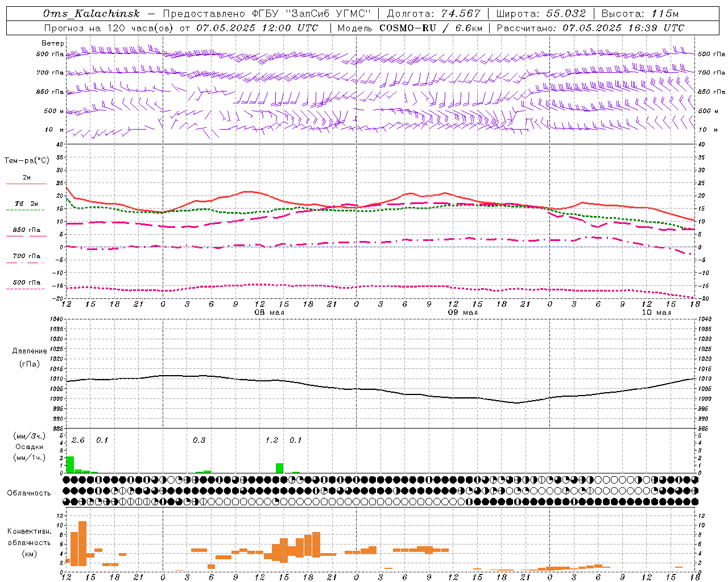The image size is (728, 582).
Task: Click the station title "Oms_Kalachinsk"
Action: click(x=91, y=14)
